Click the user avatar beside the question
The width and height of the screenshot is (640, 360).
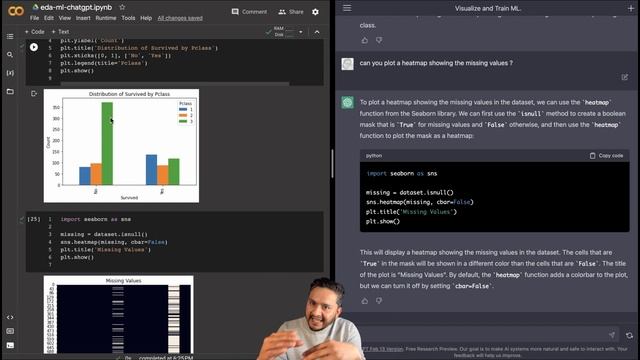coord(347,64)
